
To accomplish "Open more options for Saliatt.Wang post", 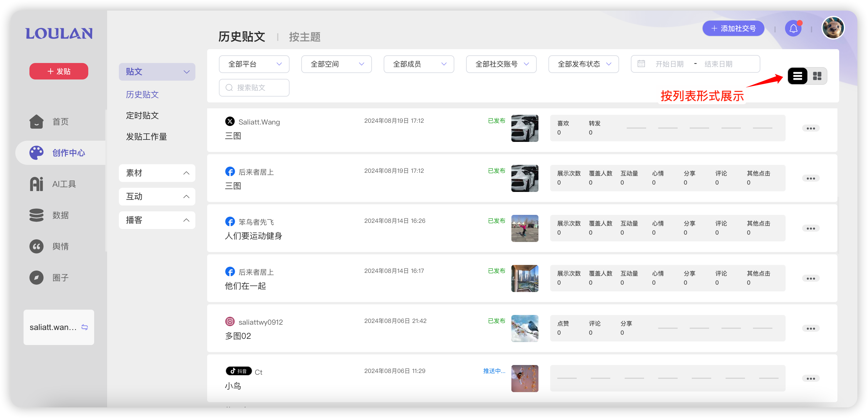I will click(811, 128).
